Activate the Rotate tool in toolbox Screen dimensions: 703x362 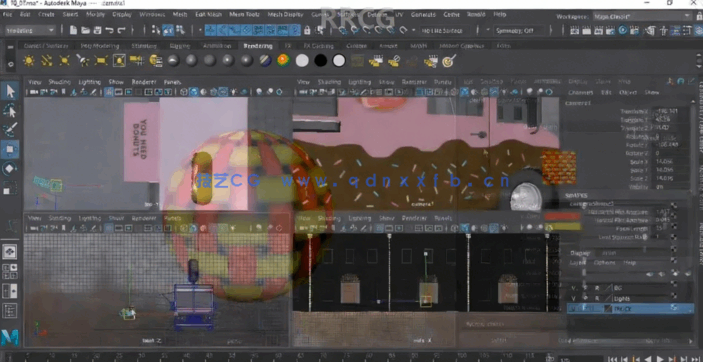point(10,169)
